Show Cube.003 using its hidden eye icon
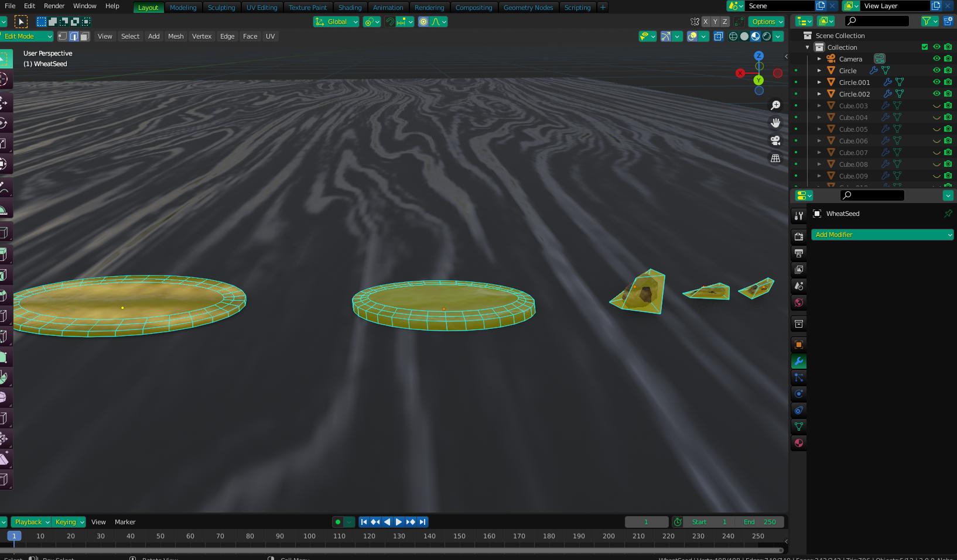957x560 pixels. pyautogui.click(x=937, y=106)
